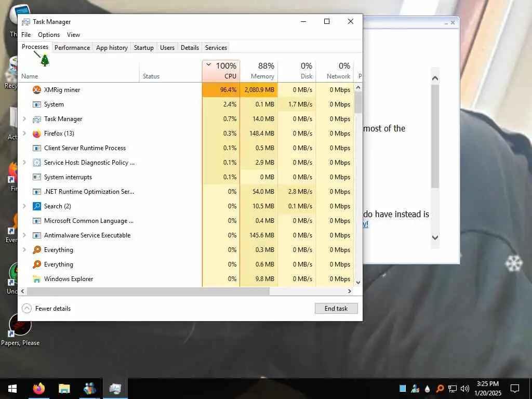Click the blue square tray icon
The image size is (532, 399).
click(x=403, y=389)
